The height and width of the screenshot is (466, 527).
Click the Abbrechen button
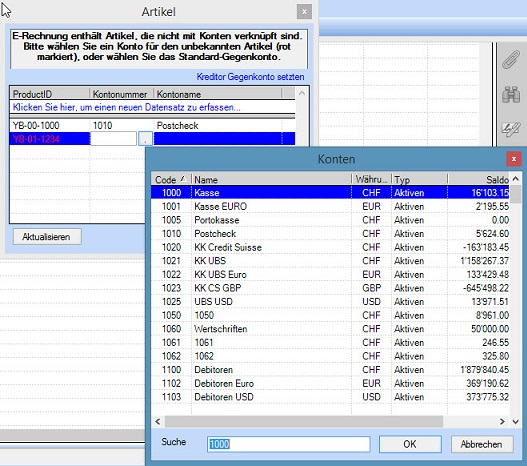pyautogui.click(x=482, y=444)
